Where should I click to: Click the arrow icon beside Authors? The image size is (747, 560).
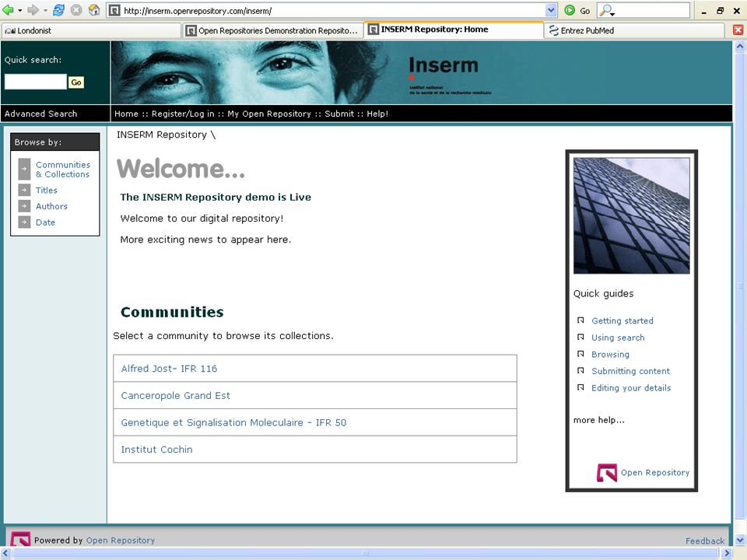coord(24,206)
